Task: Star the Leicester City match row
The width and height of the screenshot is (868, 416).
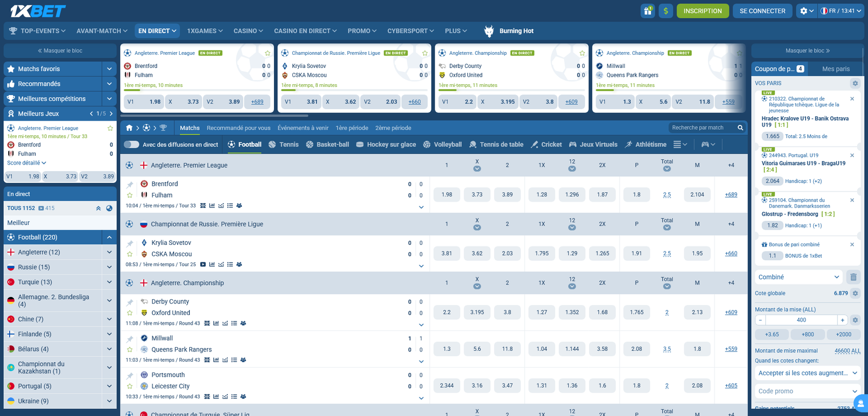Action: [130, 386]
